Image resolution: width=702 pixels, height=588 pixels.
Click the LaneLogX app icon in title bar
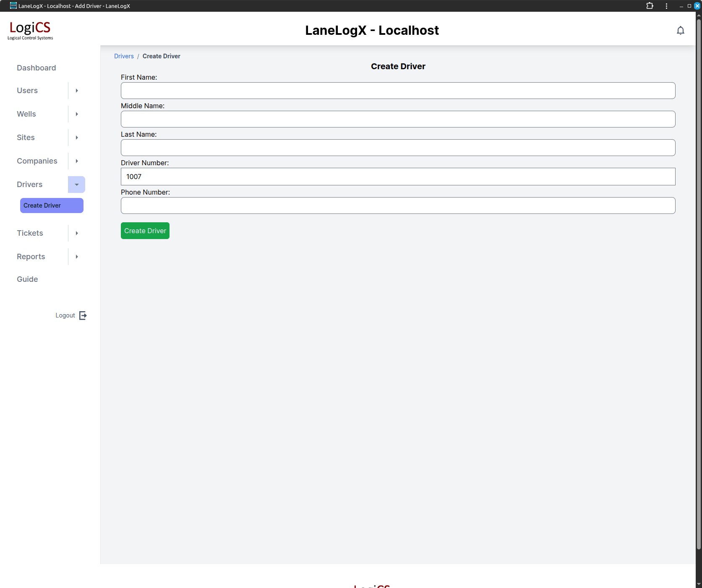pos(13,6)
